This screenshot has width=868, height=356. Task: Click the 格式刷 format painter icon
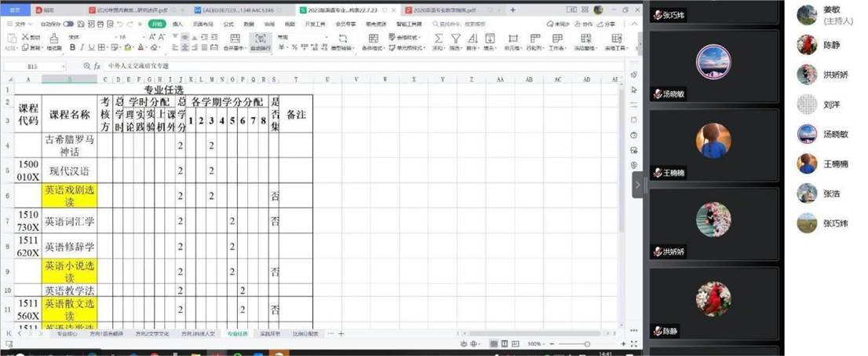(x=53, y=41)
